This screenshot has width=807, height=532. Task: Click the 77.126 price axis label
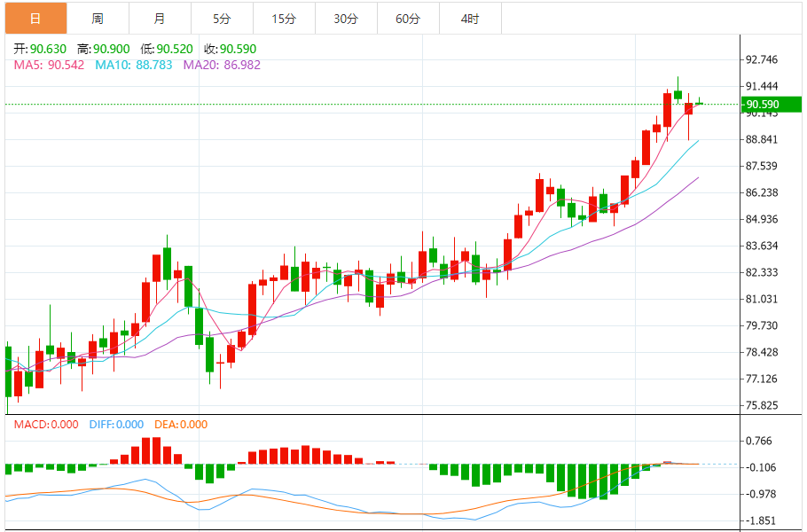pos(762,379)
